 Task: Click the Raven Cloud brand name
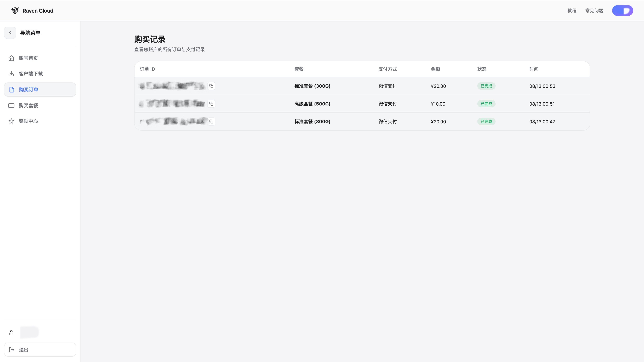(x=38, y=11)
